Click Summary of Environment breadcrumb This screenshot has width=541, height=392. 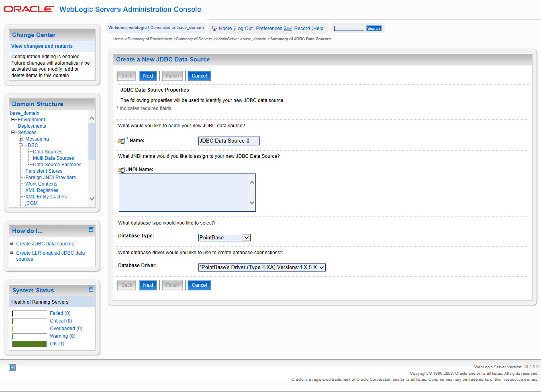pos(150,39)
